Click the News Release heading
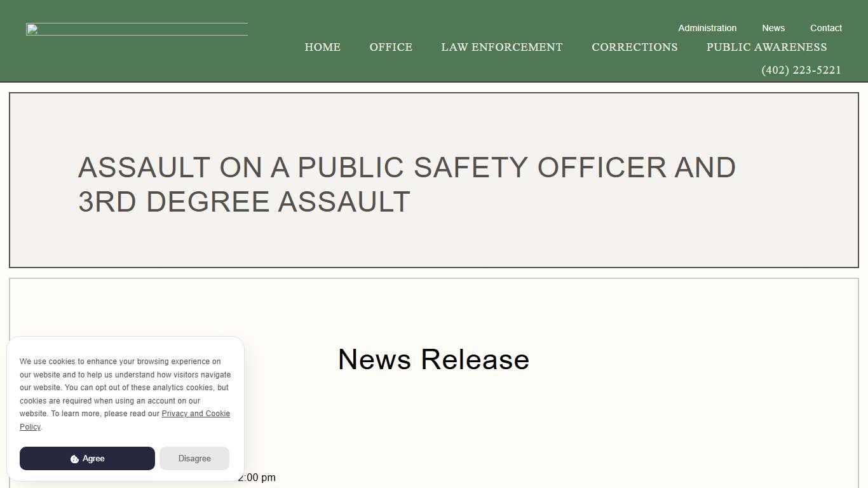 click(x=433, y=359)
